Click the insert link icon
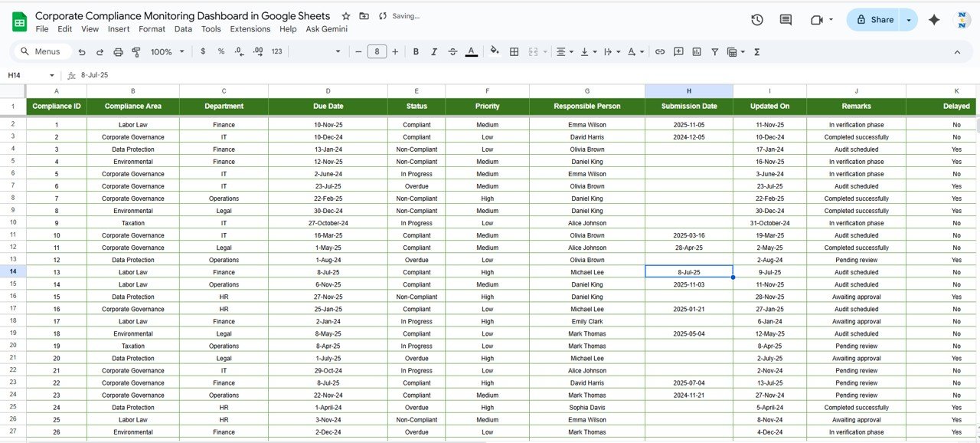The width and height of the screenshot is (980, 443). 660,52
